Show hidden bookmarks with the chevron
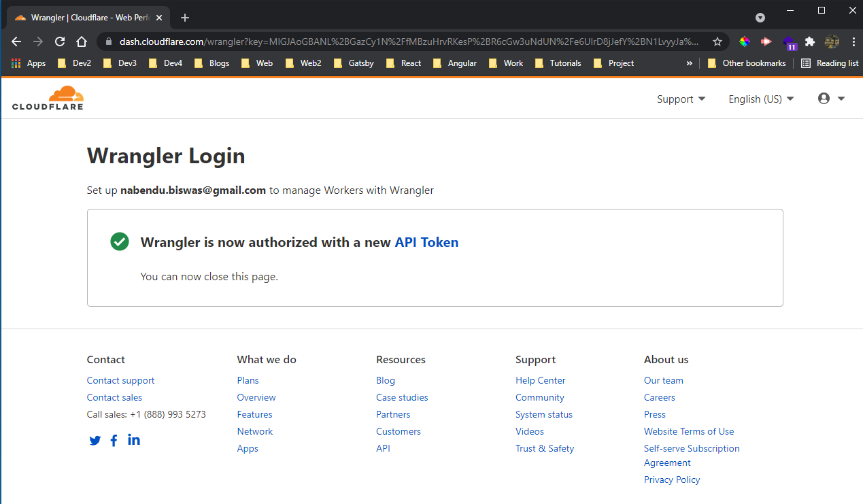Screen dimensions: 863x504 click(x=689, y=63)
